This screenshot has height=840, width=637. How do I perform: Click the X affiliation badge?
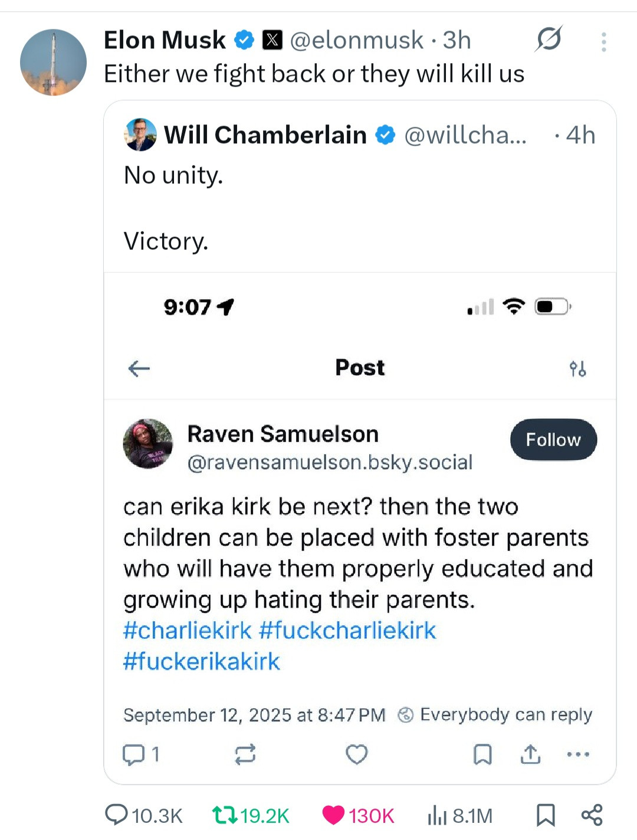272,40
